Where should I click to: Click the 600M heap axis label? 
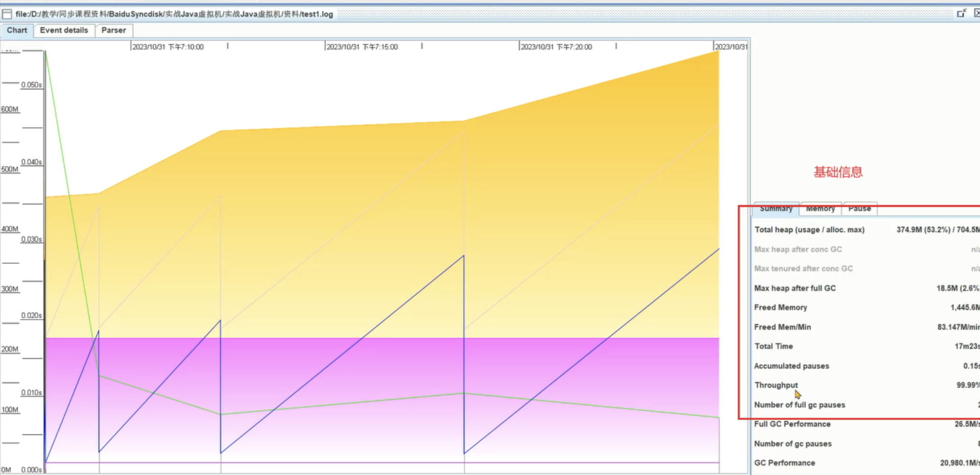10,109
